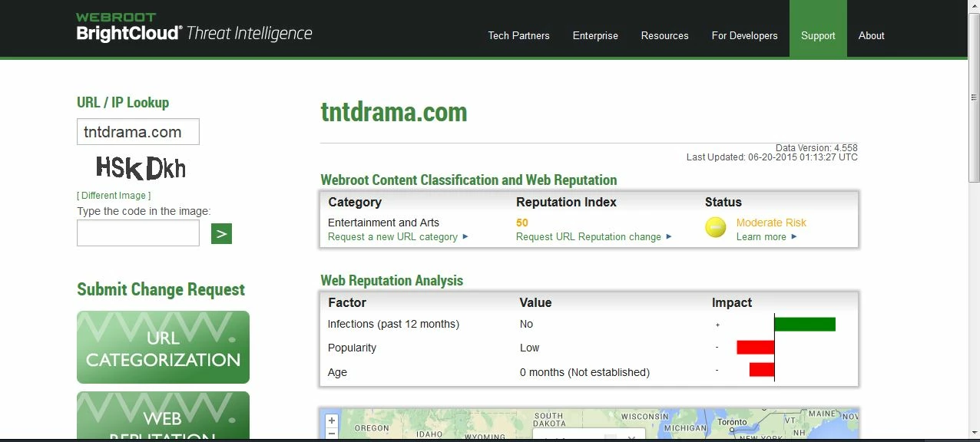Click the Webroot Content Classification and Web Reputation heading
This screenshot has height=442, width=980.
click(x=468, y=180)
